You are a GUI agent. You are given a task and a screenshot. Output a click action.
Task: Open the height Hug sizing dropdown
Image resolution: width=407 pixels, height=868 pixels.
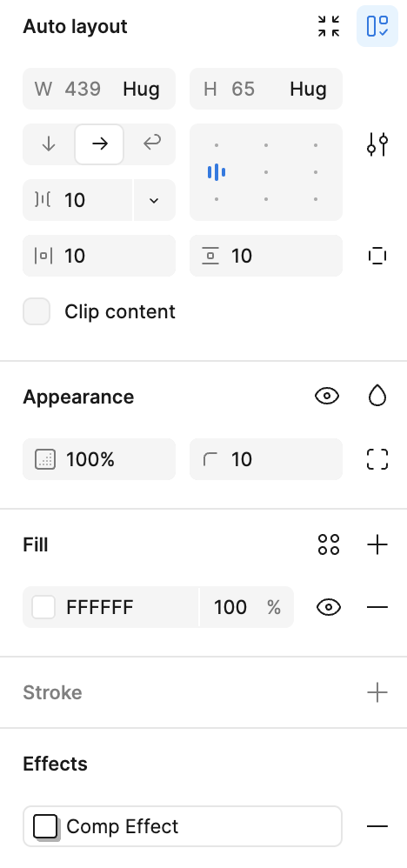tap(308, 89)
